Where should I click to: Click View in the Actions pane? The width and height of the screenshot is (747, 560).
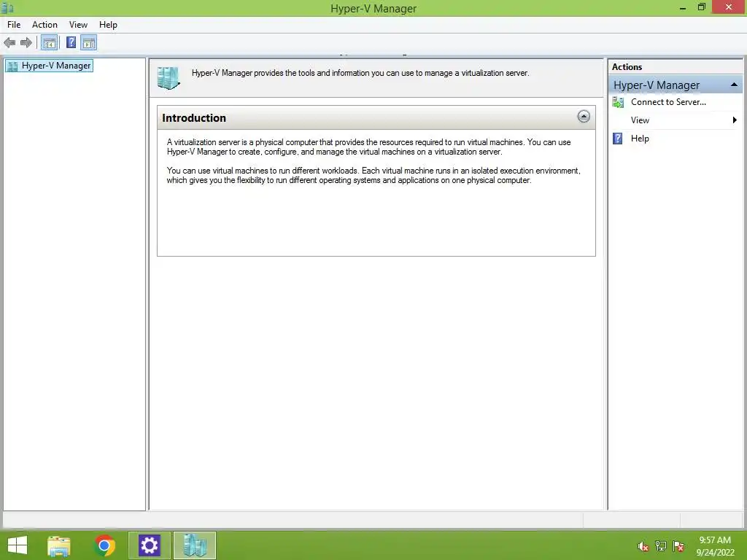(x=640, y=120)
